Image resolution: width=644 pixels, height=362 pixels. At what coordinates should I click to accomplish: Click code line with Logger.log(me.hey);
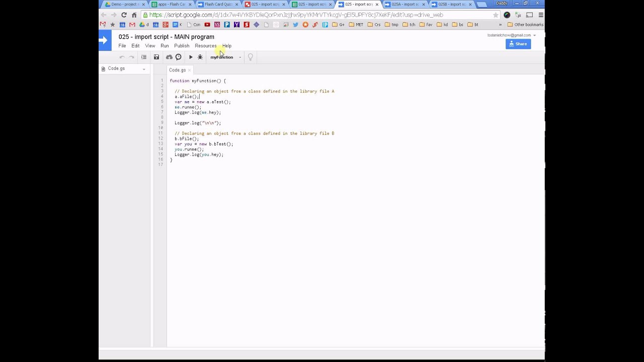point(198,113)
